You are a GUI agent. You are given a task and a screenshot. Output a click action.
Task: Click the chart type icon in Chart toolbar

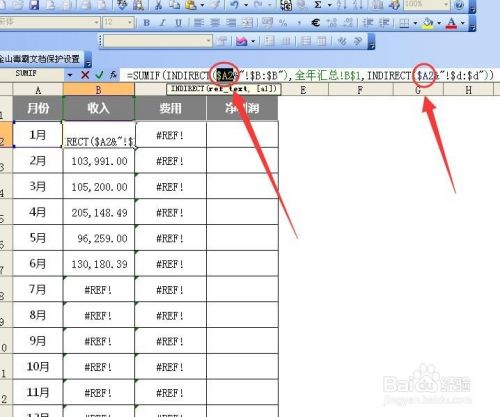[241, 41]
